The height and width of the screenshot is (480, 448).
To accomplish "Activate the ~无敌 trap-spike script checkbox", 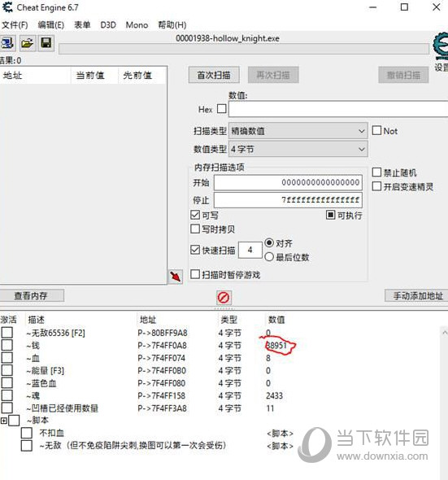I will click(x=27, y=445).
